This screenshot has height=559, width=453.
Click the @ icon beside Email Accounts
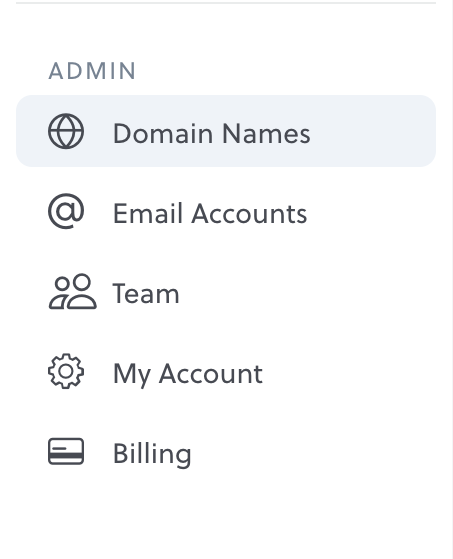(x=66, y=211)
